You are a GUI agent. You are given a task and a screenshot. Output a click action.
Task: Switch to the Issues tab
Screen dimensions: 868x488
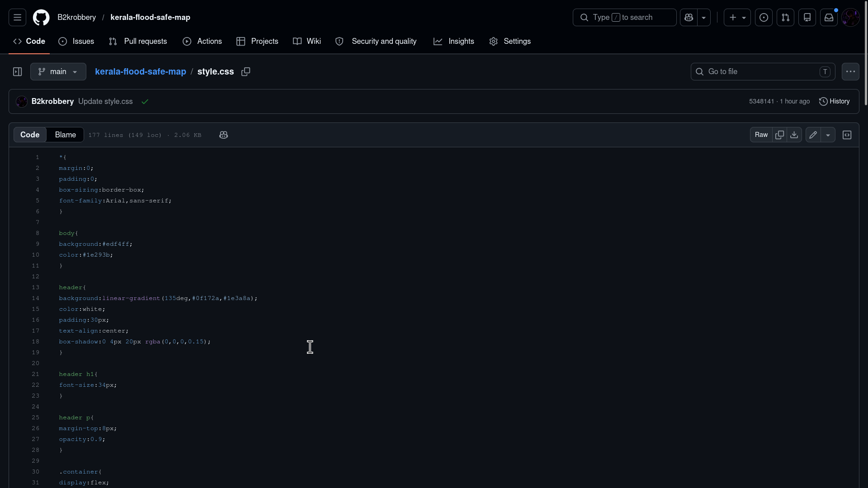pos(76,41)
